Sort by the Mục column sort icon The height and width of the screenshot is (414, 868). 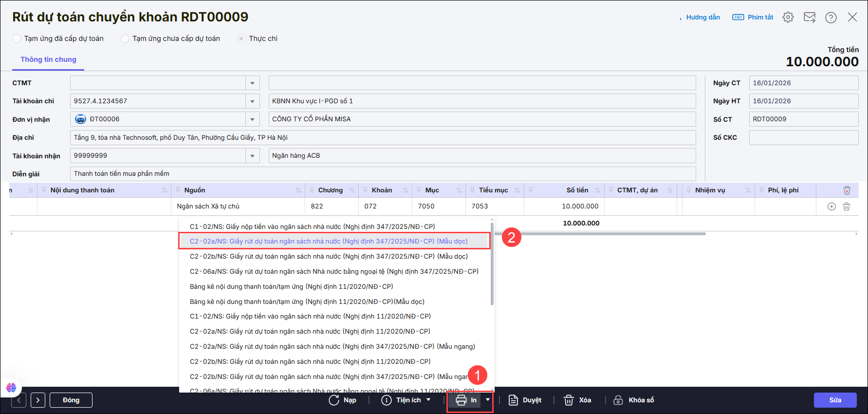click(x=459, y=190)
